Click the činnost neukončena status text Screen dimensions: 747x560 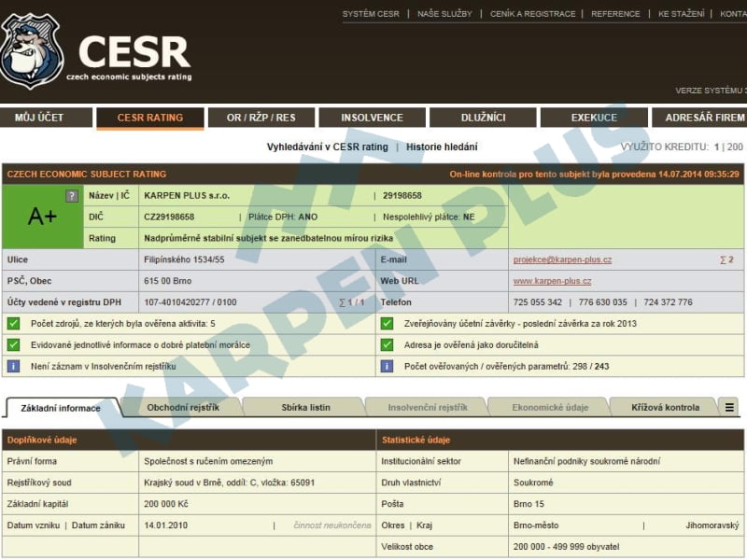click(x=332, y=525)
